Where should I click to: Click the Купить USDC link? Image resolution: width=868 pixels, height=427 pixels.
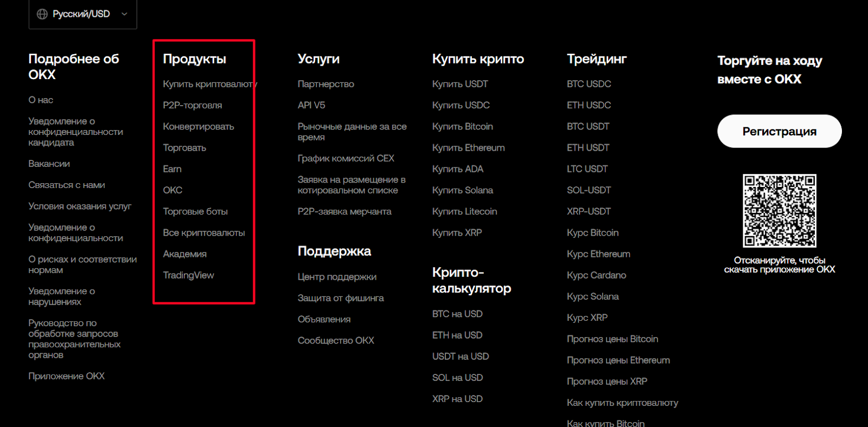461,105
